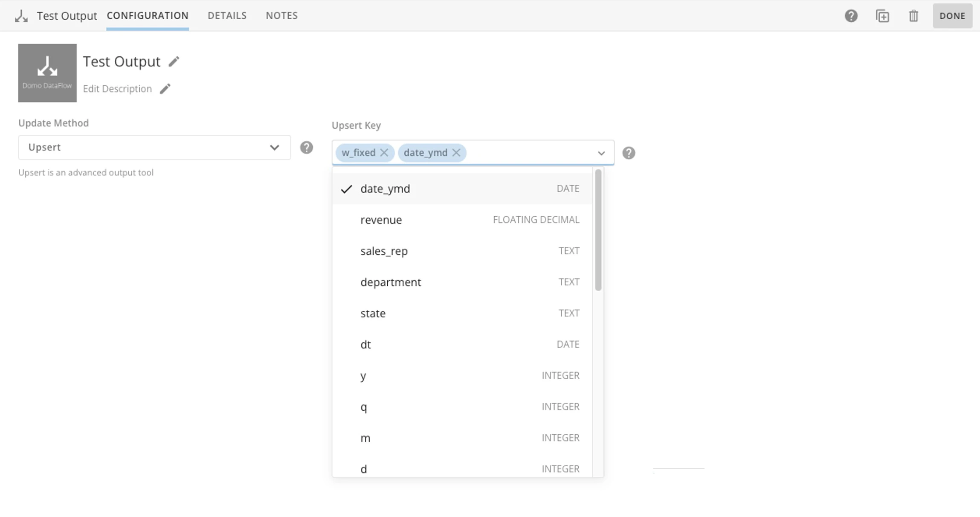Pick the state column option
Image resolution: width=980 pixels, height=517 pixels.
pyautogui.click(x=462, y=313)
